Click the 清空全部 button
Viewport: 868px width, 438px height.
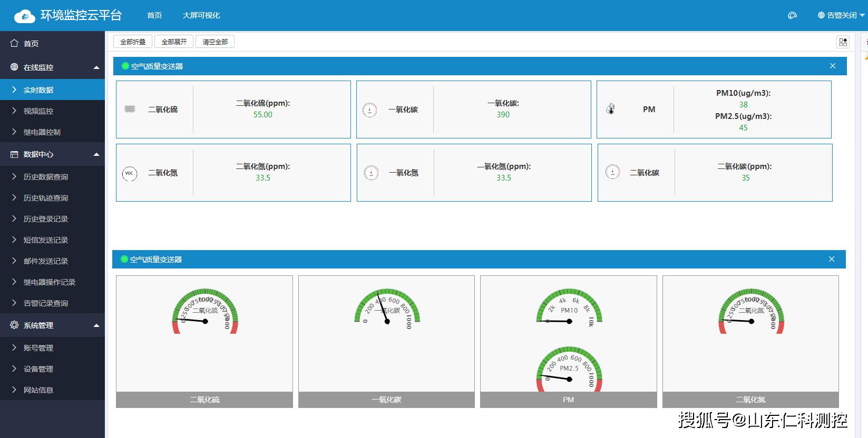pyautogui.click(x=215, y=42)
